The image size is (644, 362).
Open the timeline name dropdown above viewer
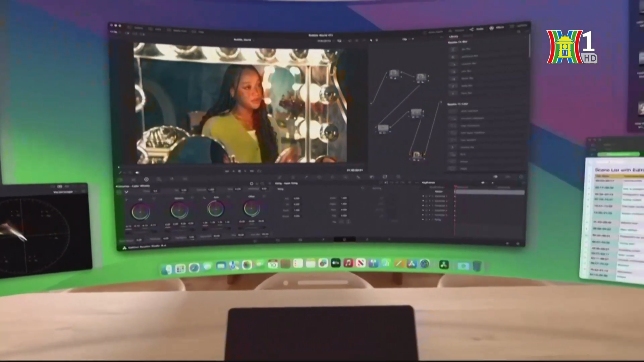click(244, 40)
